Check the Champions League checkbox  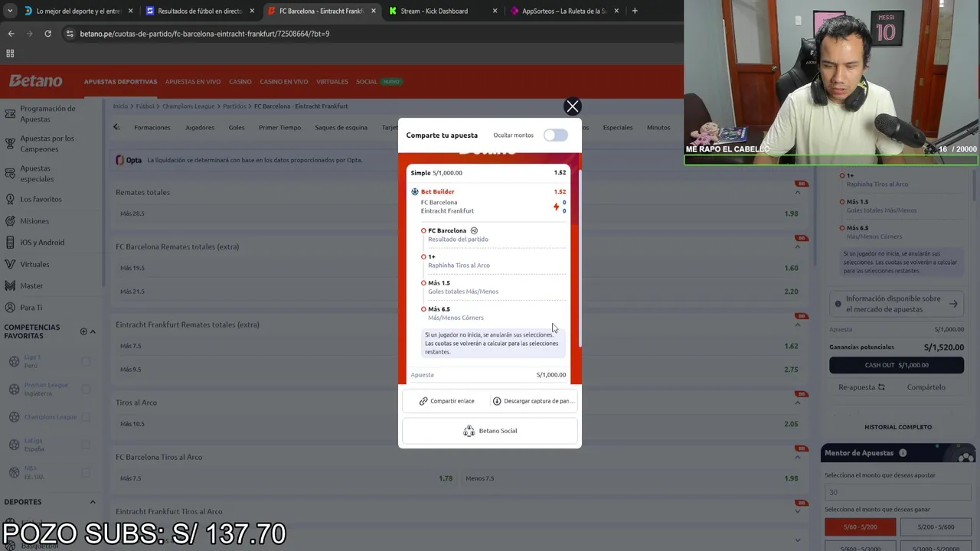86,417
